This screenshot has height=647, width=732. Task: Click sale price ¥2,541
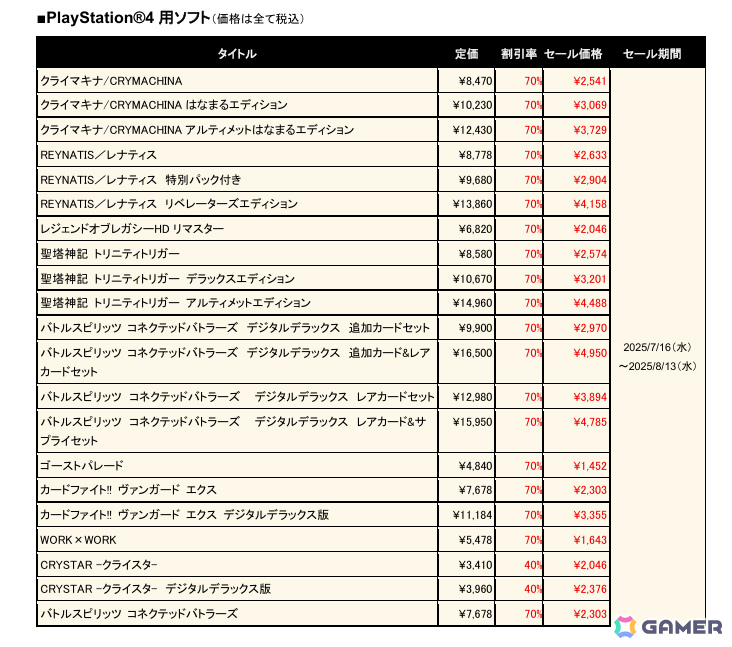(590, 81)
